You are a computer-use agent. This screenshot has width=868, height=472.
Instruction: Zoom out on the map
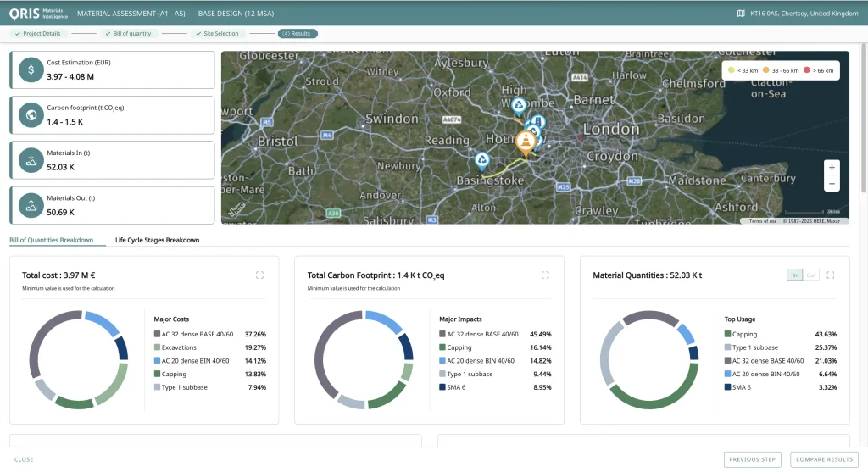[832, 184]
